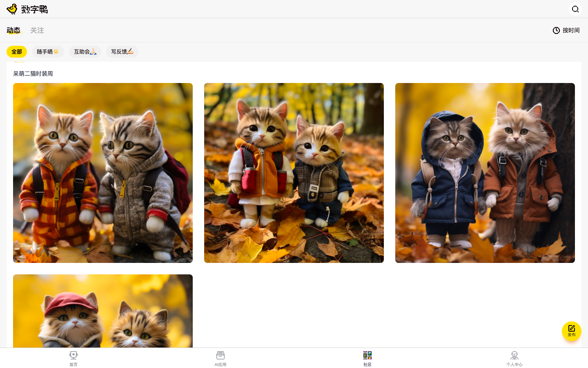
Task: Select the 随手晒 filter chip
Action: 48,52
